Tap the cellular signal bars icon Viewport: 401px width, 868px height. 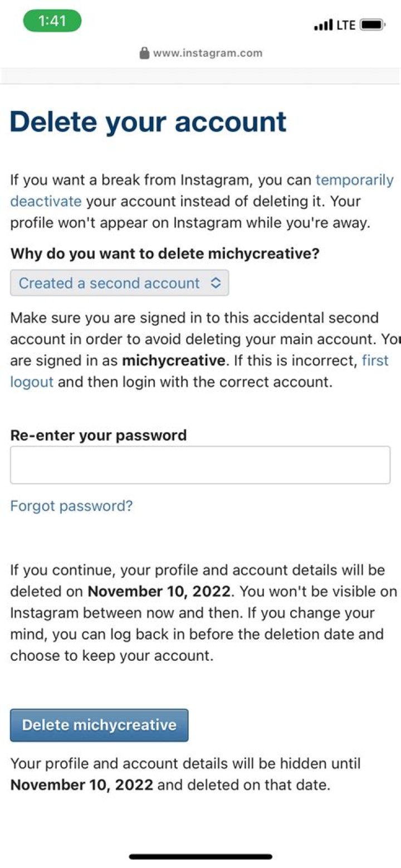323,25
